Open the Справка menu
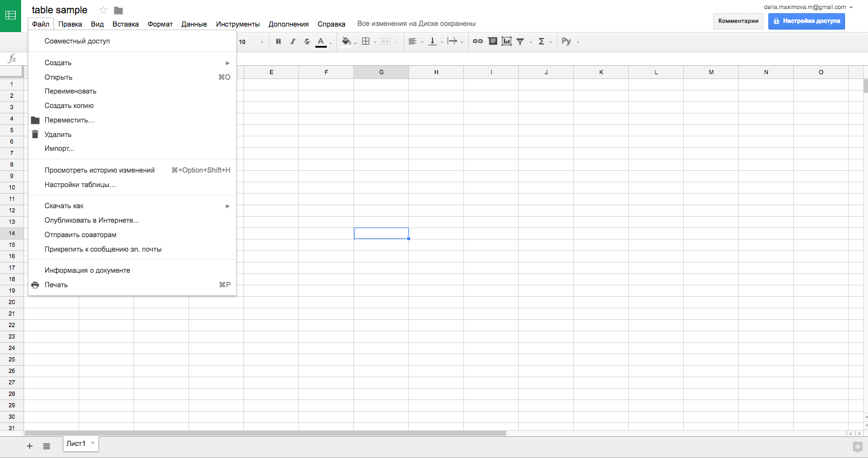This screenshot has height=458, width=868. coord(332,24)
